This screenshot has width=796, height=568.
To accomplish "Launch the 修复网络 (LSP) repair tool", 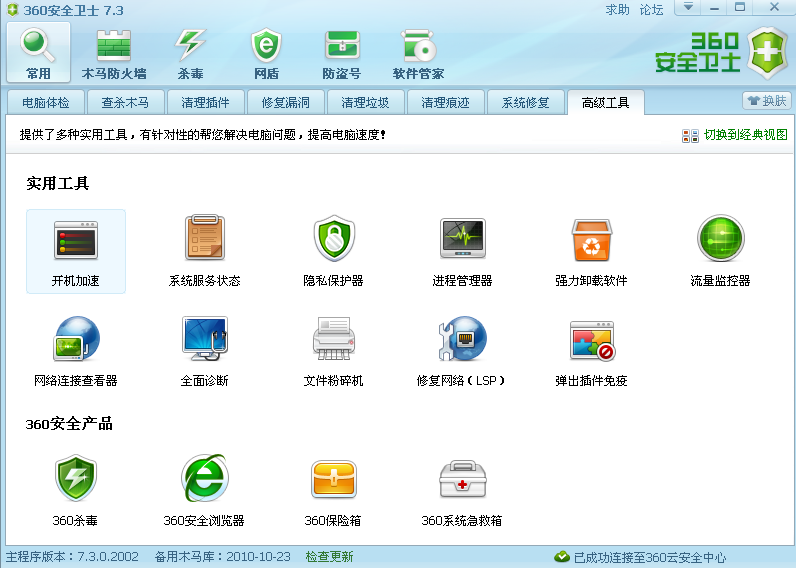I will [461, 351].
